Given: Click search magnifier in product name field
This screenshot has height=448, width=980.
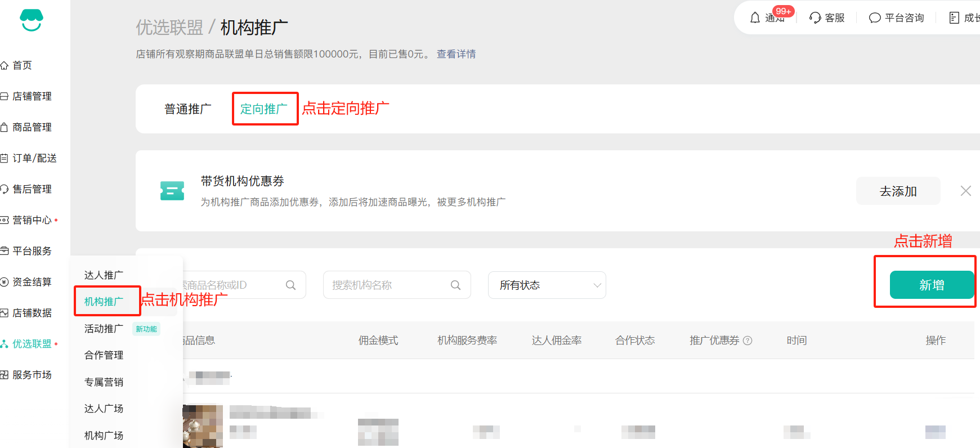Looking at the screenshot, I should click(x=290, y=285).
